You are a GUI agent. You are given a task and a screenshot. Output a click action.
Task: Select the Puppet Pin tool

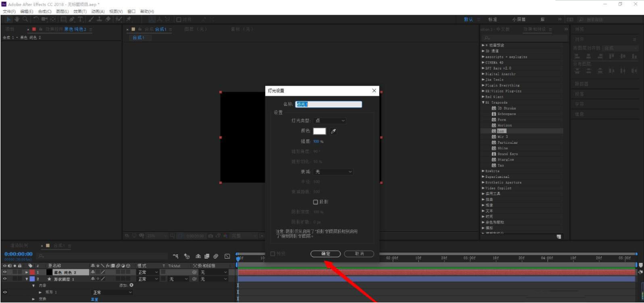tap(129, 19)
